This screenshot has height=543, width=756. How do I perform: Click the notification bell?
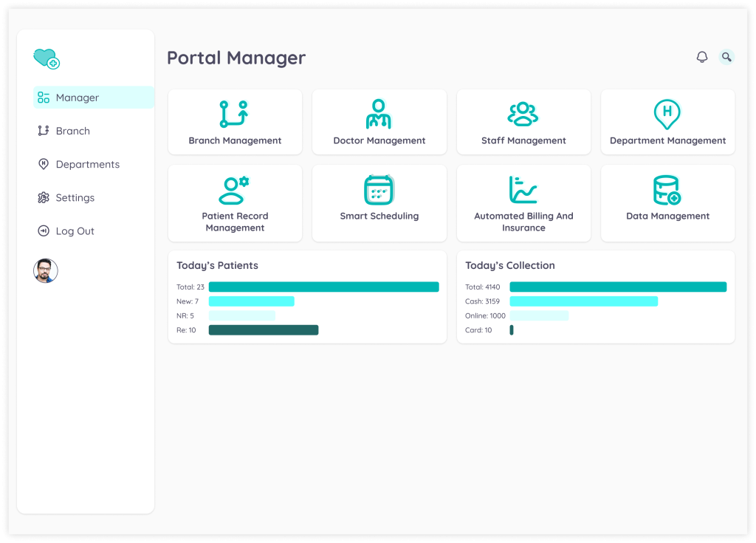point(702,56)
